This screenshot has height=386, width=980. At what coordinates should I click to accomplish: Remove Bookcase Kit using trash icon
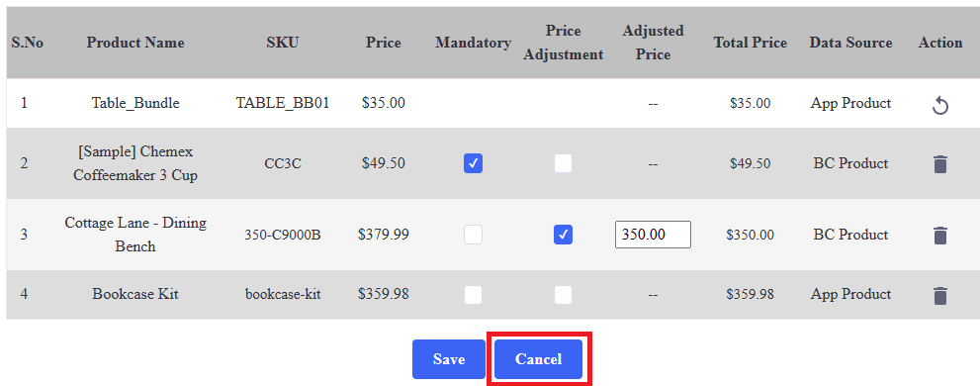pos(940,295)
